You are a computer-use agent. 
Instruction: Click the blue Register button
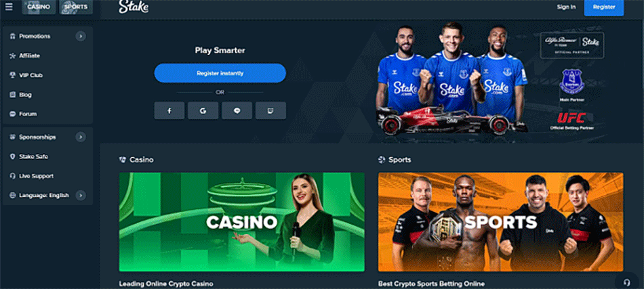tap(604, 7)
